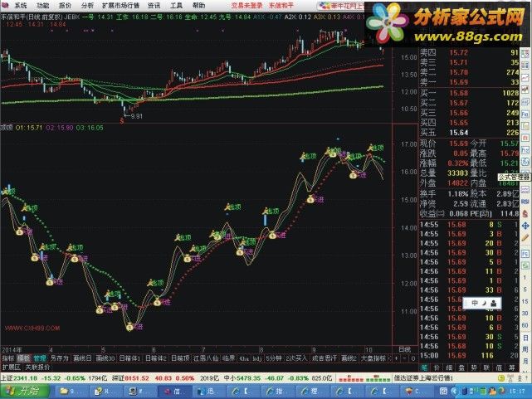Click the blue four-way move arrows icon
The image size is (532, 399).
(525, 226)
